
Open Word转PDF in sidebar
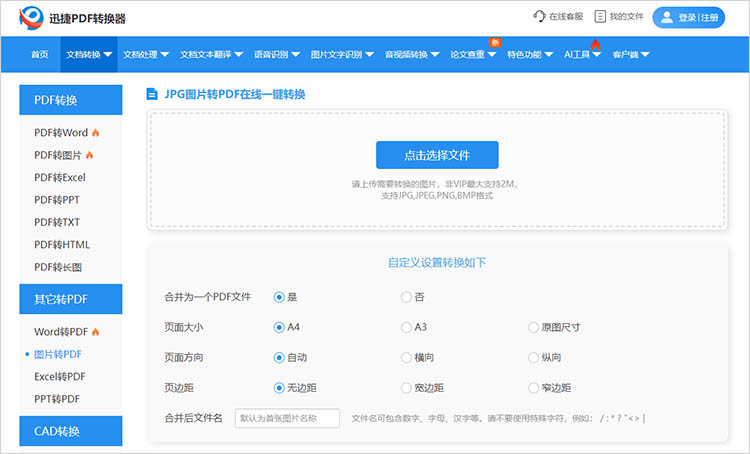[x=61, y=332]
